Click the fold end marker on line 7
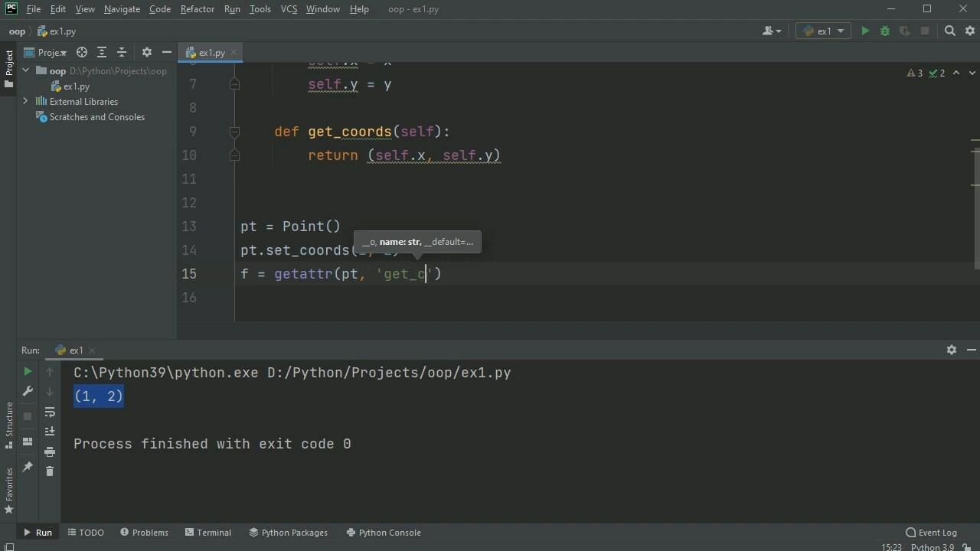This screenshot has height=551, width=980. (234, 84)
